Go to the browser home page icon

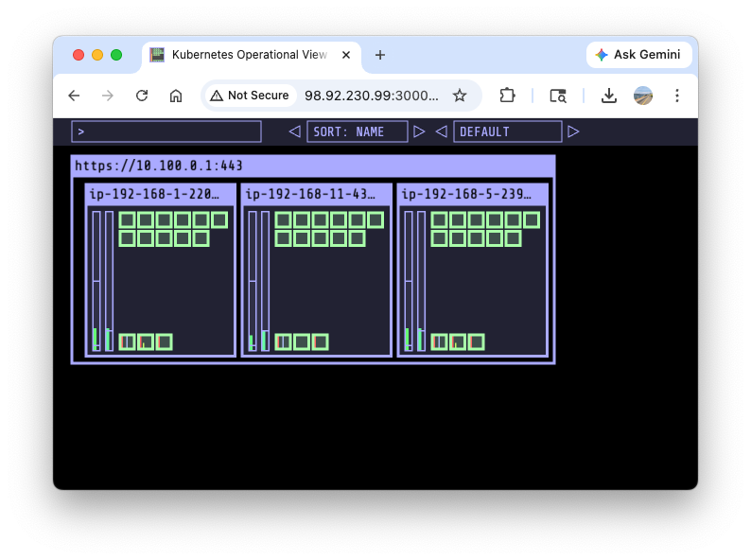pyautogui.click(x=176, y=96)
